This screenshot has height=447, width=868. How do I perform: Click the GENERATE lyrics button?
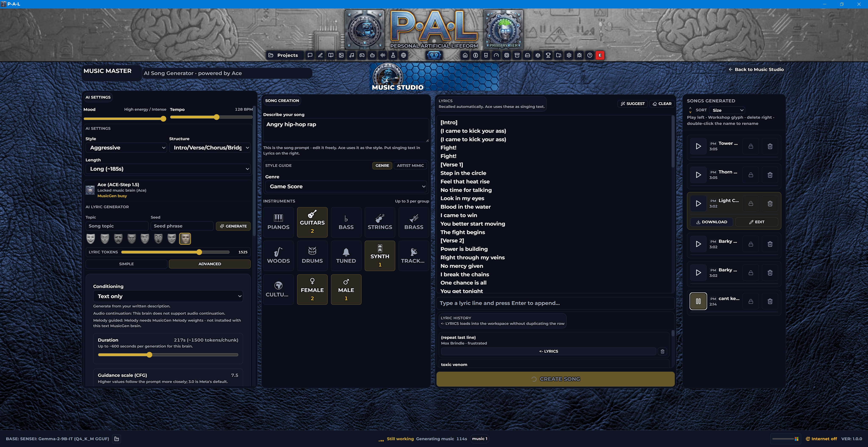pos(233,226)
